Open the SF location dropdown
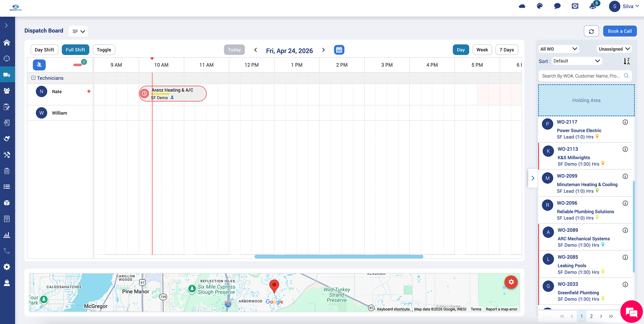This screenshot has height=324, width=644. (78, 31)
